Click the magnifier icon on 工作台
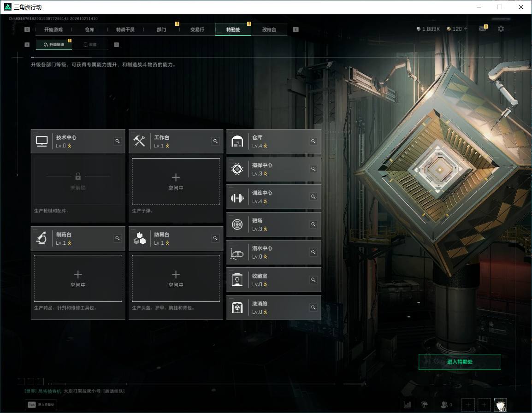Image resolution: width=532 pixels, height=413 pixels. 215,141
